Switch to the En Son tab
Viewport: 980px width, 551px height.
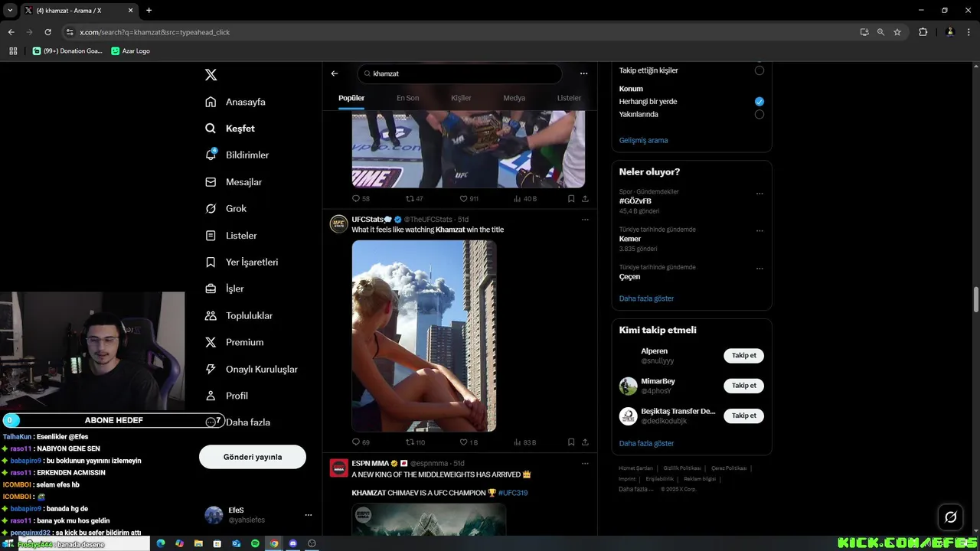(407, 98)
